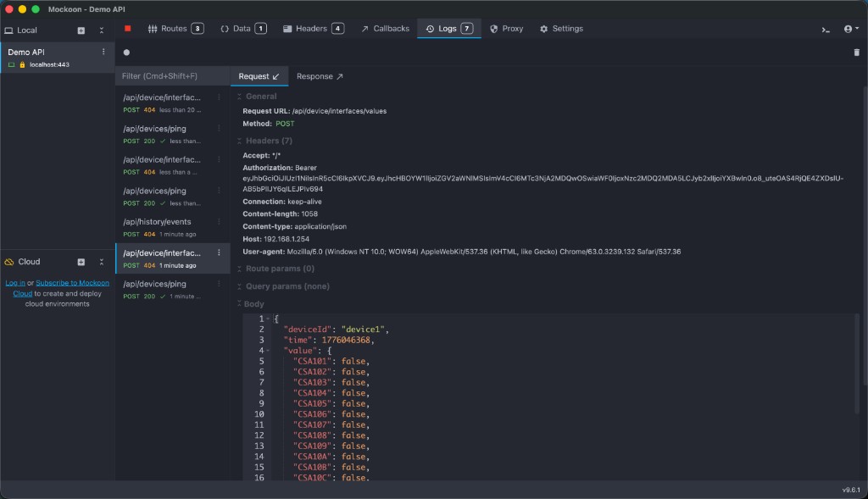The height and width of the screenshot is (499, 868).
Task: Open Demo API environment options menu
Action: pyautogui.click(x=103, y=52)
